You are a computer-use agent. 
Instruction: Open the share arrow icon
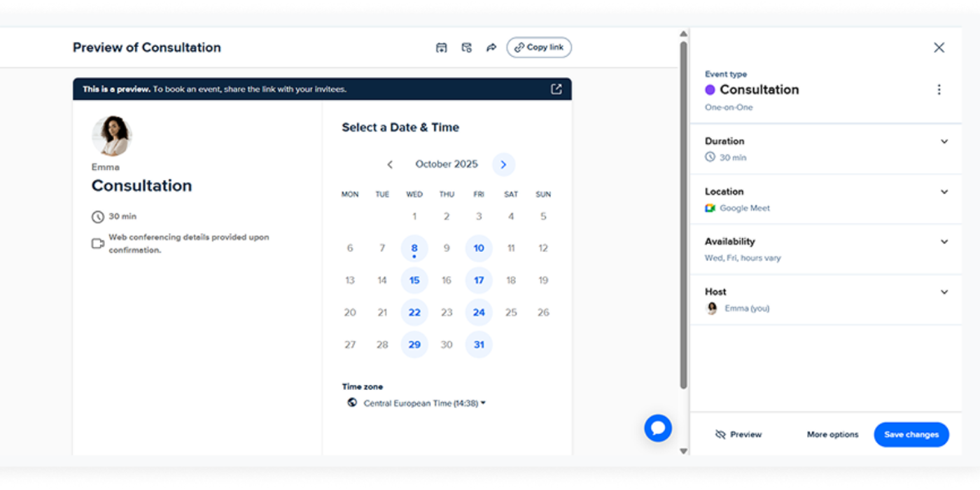coord(492,47)
